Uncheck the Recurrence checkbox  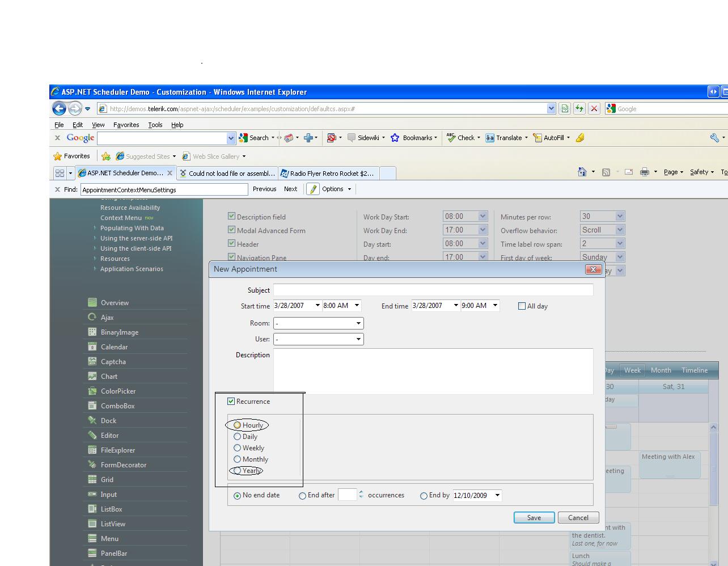[x=231, y=401]
